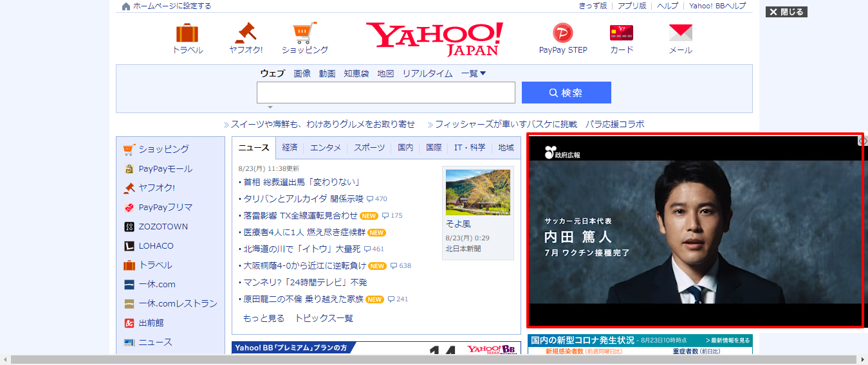Image resolution: width=868 pixels, height=365 pixels.
Task: Click the Yahoo! BB プレミアム banner
Action: coord(376,348)
